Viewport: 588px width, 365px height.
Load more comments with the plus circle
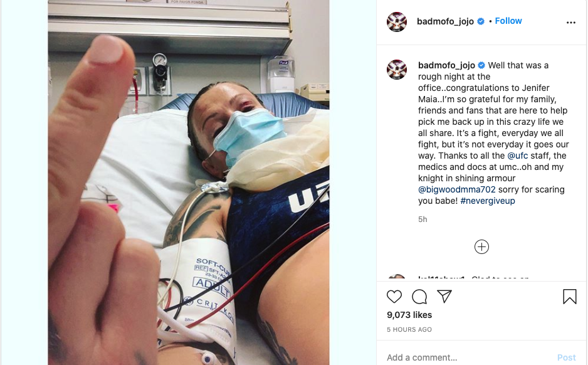(x=481, y=247)
